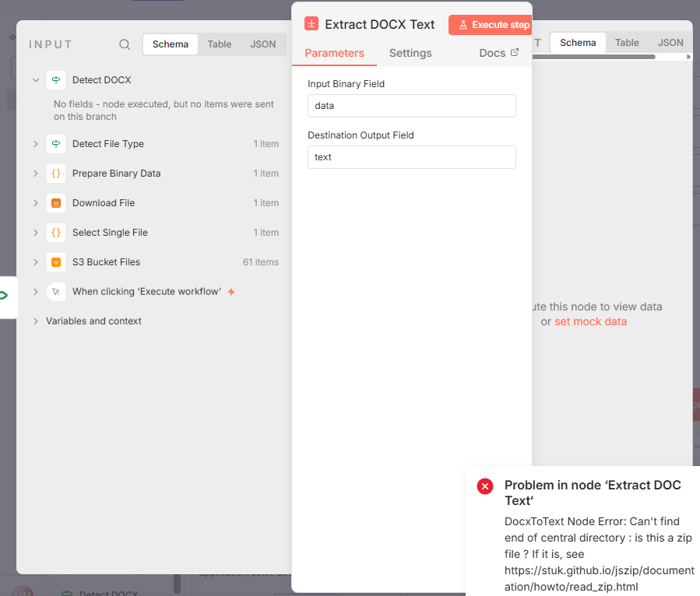The height and width of the screenshot is (596, 700).
Task: Click the Extract DOCX Text node icon
Action: click(x=311, y=23)
